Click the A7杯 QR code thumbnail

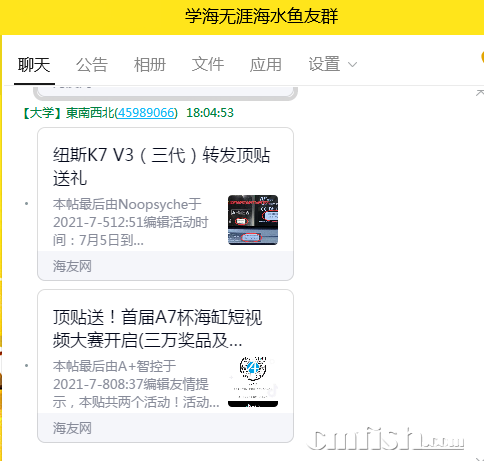[x=253, y=382]
